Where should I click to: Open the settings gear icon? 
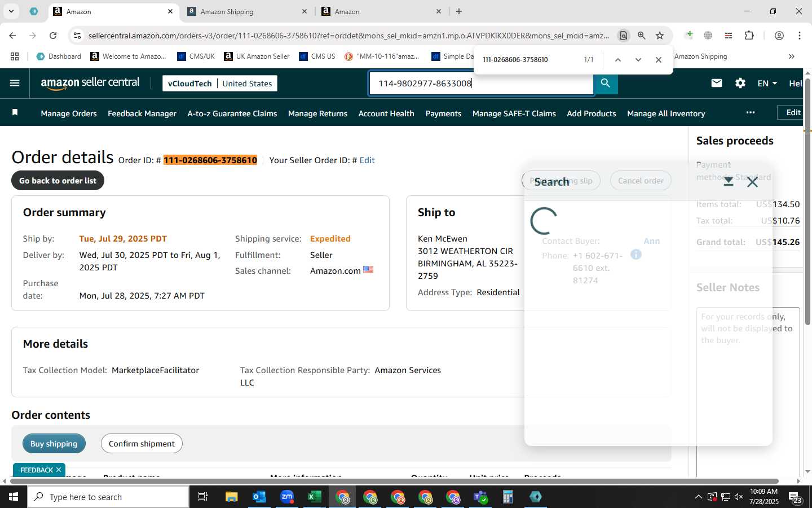pos(740,83)
